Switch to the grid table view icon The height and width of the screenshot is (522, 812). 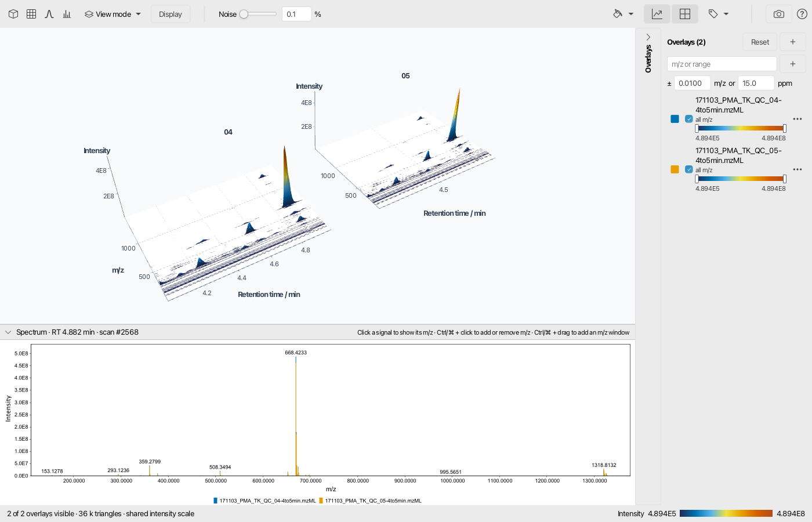tap(31, 14)
